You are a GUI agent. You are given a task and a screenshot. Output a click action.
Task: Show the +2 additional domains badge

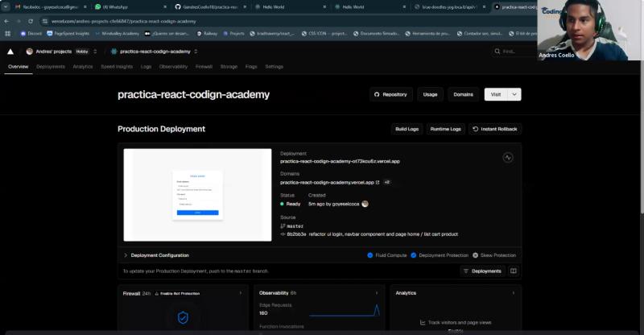(386, 182)
